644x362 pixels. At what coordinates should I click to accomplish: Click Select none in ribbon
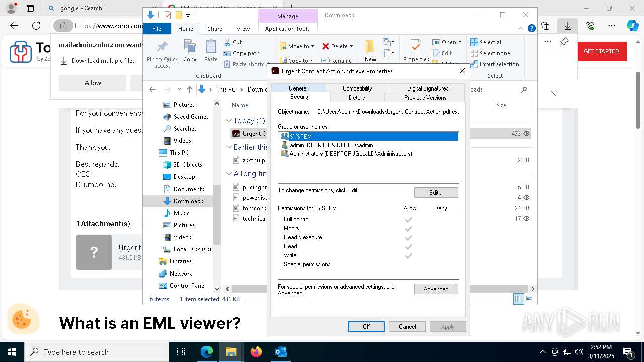click(x=490, y=53)
